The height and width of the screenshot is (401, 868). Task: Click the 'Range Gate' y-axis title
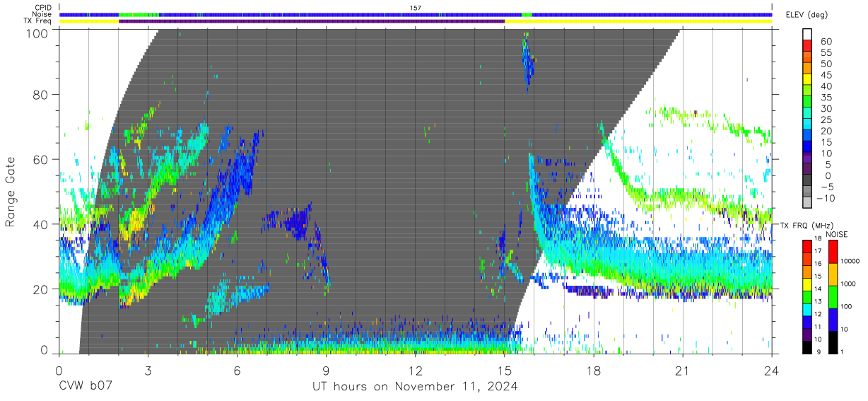pos(11,192)
